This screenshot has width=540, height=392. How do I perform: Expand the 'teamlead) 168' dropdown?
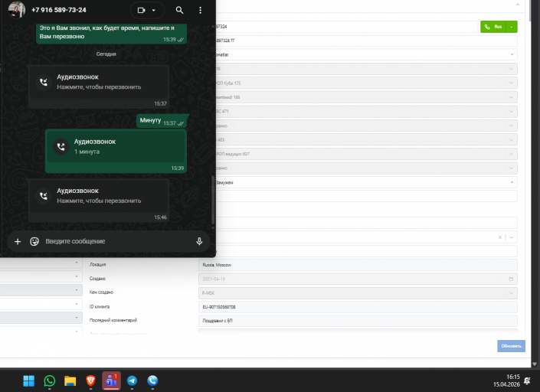tap(511, 97)
